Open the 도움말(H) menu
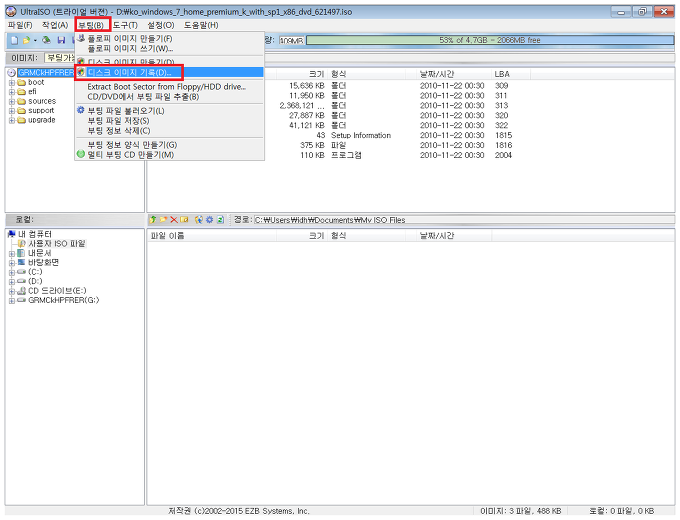This screenshot has width=680, height=520. 201,25
